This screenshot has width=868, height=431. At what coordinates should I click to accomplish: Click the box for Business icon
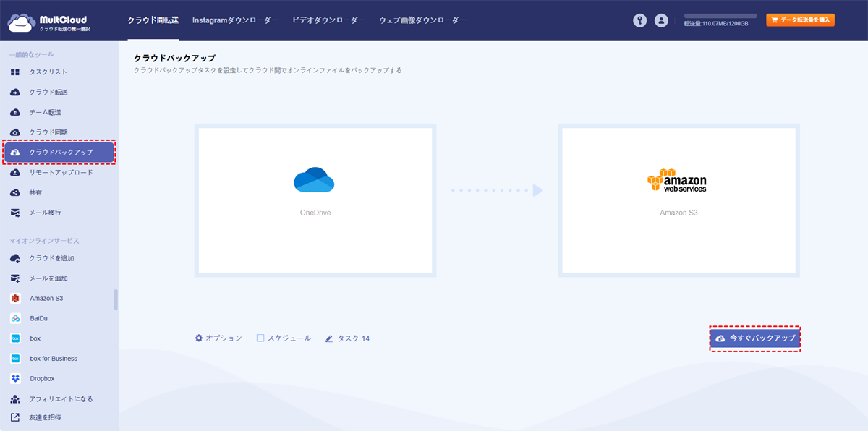click(15, 359)
